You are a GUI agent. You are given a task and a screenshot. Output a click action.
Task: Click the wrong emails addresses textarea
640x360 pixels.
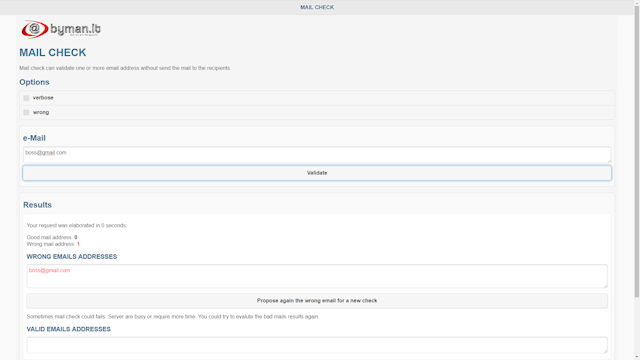[317, 276]
